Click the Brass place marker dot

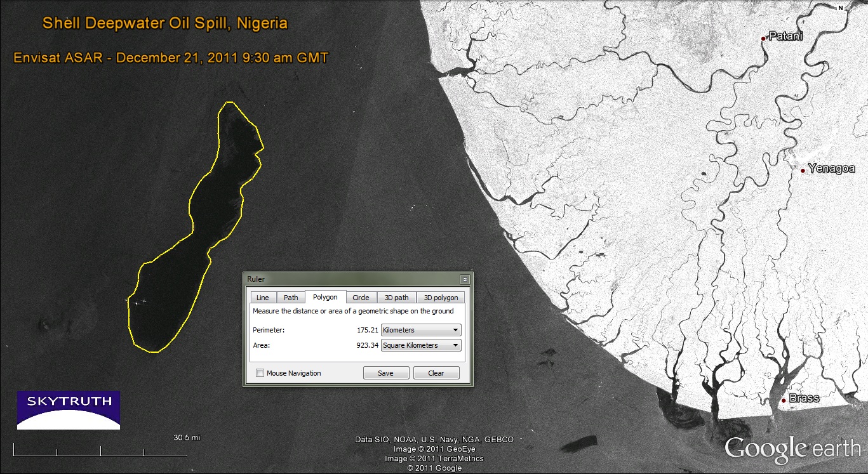784,400
